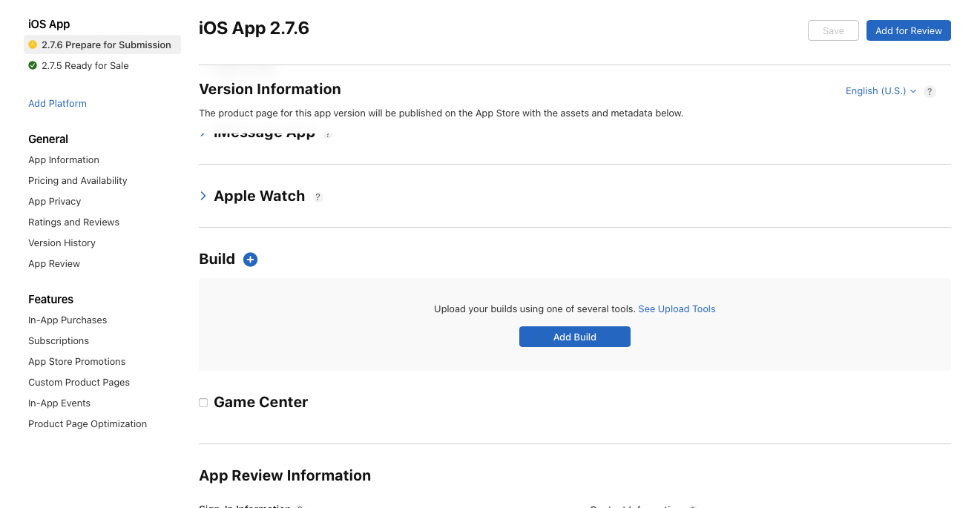Select 2.7.6 Prepare for Submission version
The image size is (980, 508).
click(102, 44)
